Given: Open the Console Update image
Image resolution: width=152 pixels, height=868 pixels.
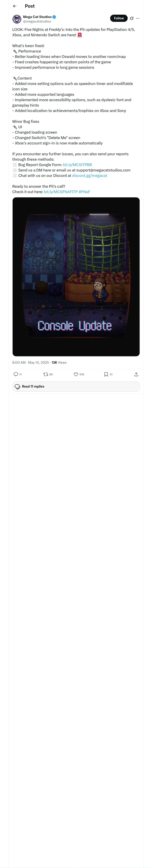Looking at the screenshot, I should (x=76, y=277).
